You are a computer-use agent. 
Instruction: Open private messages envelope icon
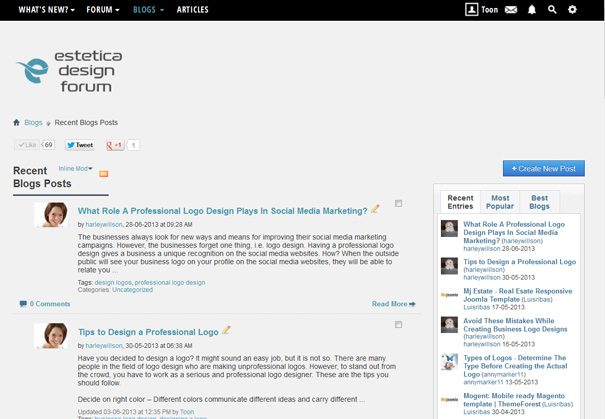point(511,9)
